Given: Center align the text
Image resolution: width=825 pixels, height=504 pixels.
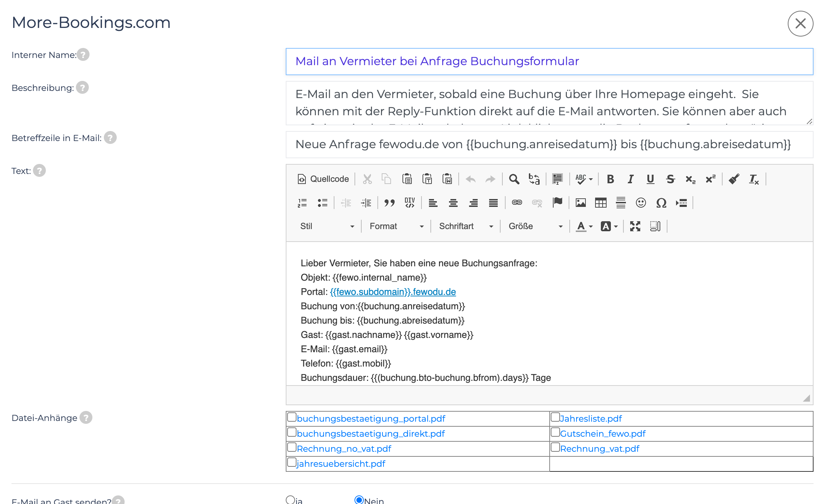Looking at the screenshot, I should pyautogui.click(x=453, y=203).
